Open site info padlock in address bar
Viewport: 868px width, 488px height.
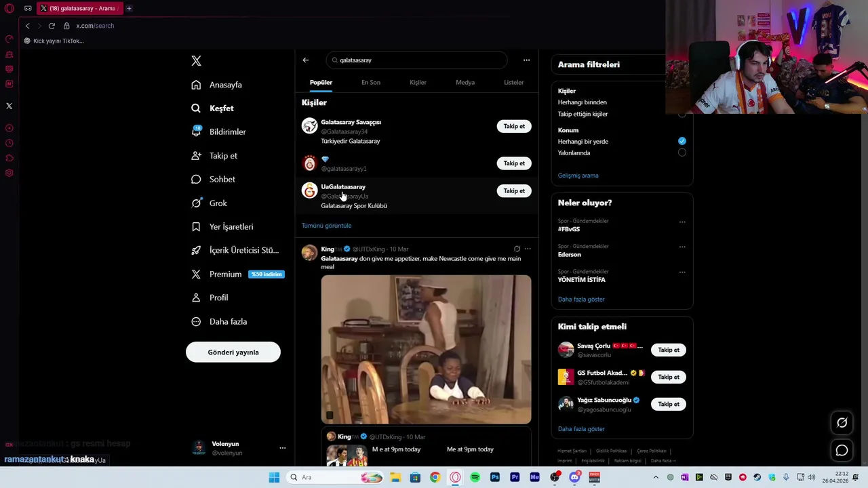(x=66, y=26)
